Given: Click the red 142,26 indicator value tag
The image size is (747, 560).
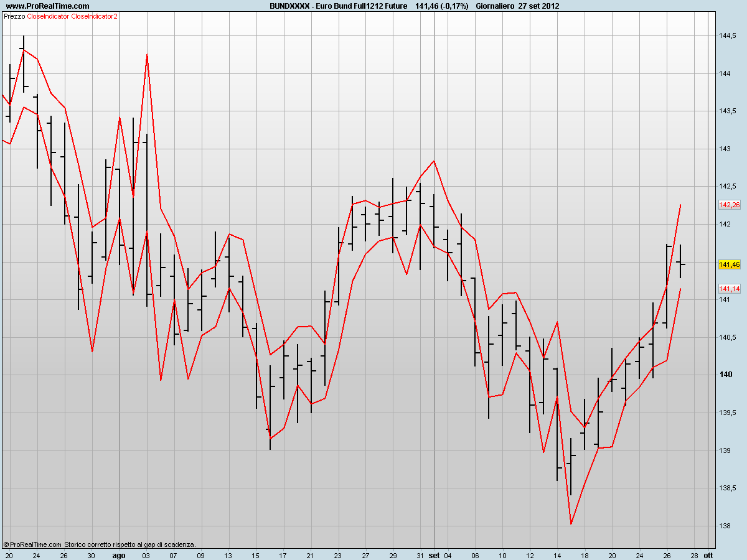Looking at the screenshot, I should pos(729,205).
